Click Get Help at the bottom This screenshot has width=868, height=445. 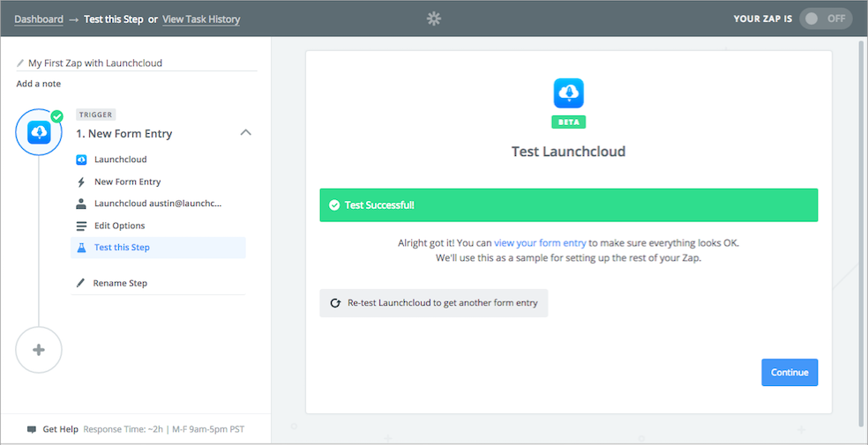point(61,429)
